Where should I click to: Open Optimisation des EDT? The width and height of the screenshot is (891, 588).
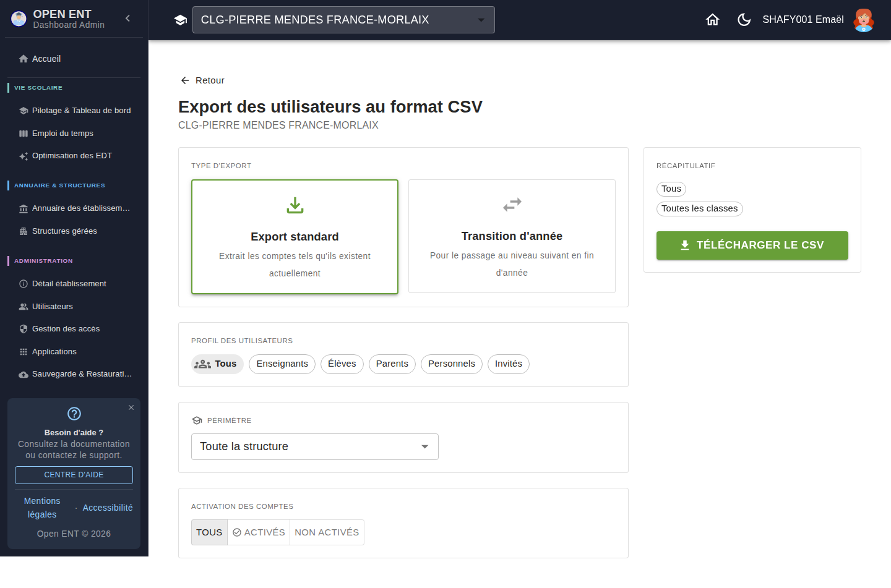click(74, 156)
